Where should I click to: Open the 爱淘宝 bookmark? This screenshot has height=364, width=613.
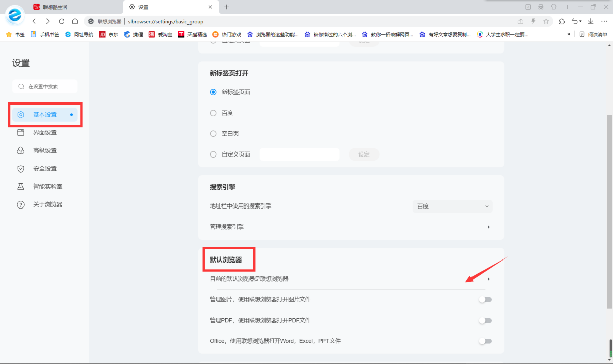[160, 35]
